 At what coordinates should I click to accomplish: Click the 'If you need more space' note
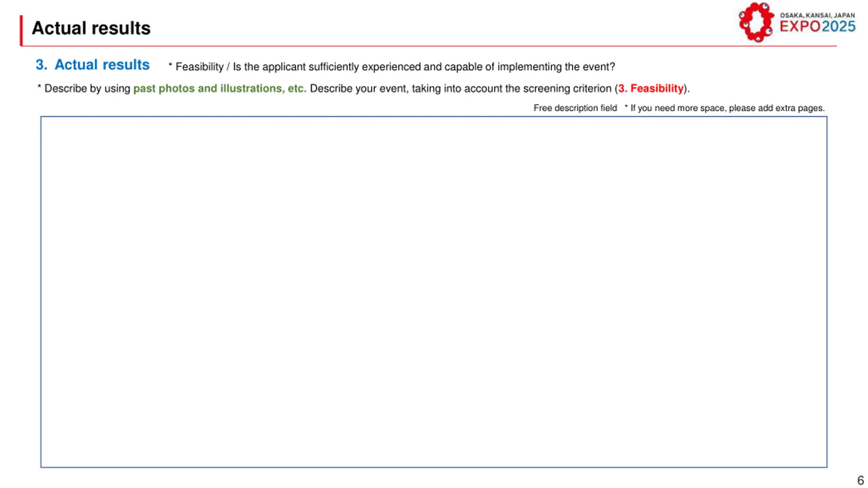click(x=725, y=108)
